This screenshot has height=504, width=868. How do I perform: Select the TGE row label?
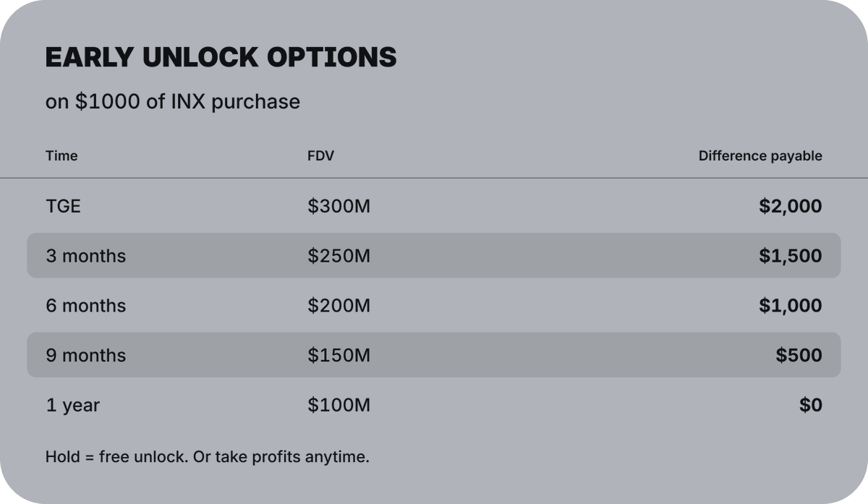click(63, 206)
